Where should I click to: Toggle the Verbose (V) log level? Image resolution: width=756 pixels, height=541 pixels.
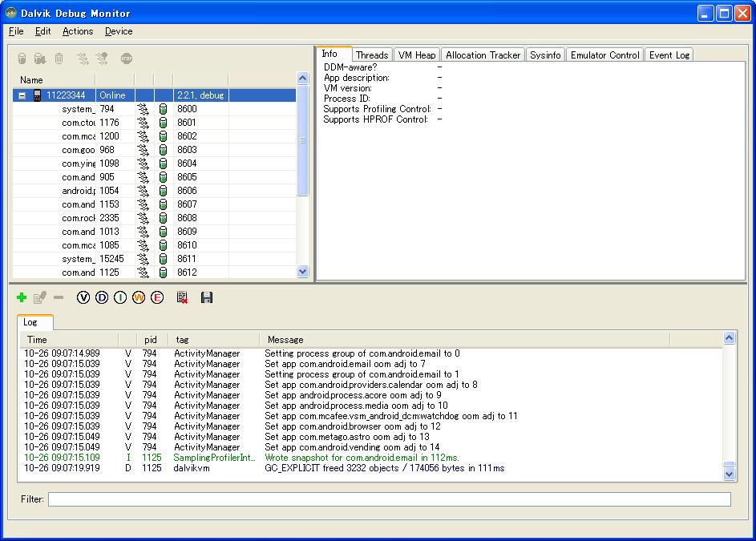83,298
